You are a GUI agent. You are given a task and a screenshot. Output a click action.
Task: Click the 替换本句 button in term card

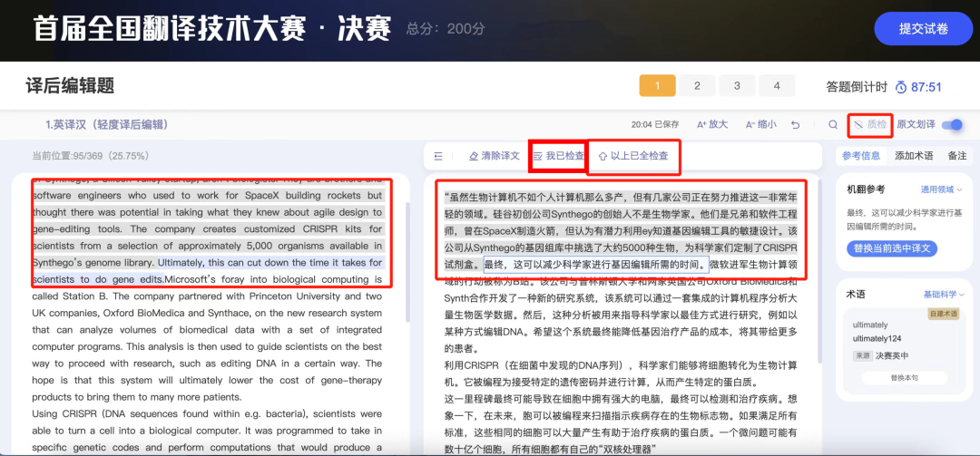click(904, 377)
